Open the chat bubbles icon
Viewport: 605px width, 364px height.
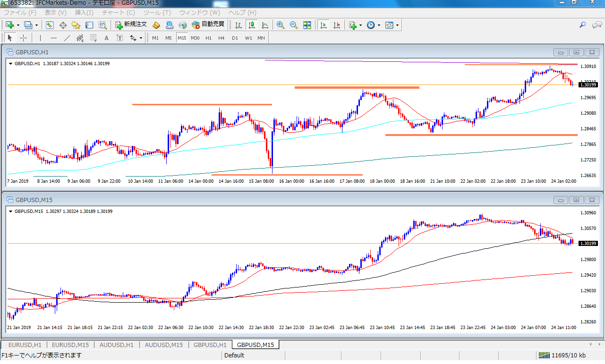(596, 25)
